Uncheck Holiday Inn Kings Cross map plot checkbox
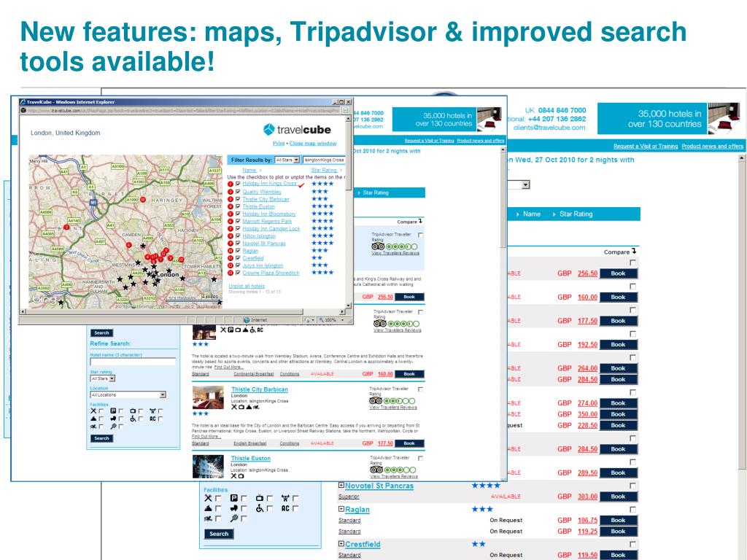 [x=238, y=184]
